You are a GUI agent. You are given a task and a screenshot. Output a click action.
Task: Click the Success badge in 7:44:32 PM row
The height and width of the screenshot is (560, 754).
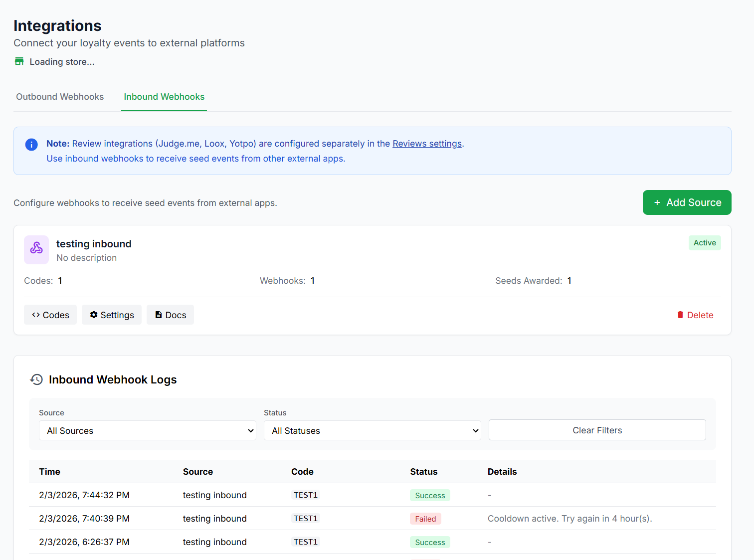pos(430,495)
